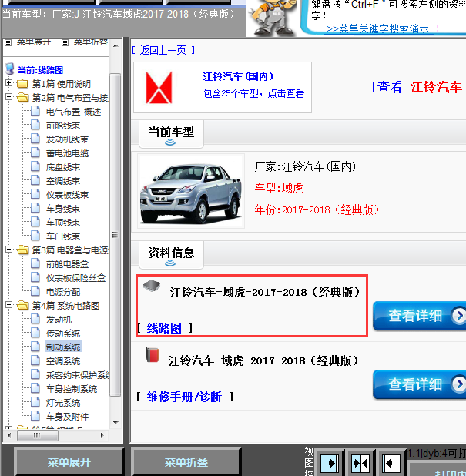This screenshot has height=476, width=466.
Task: Select 仪表板保险丝盒 in the tree
Action: [76, 278]
